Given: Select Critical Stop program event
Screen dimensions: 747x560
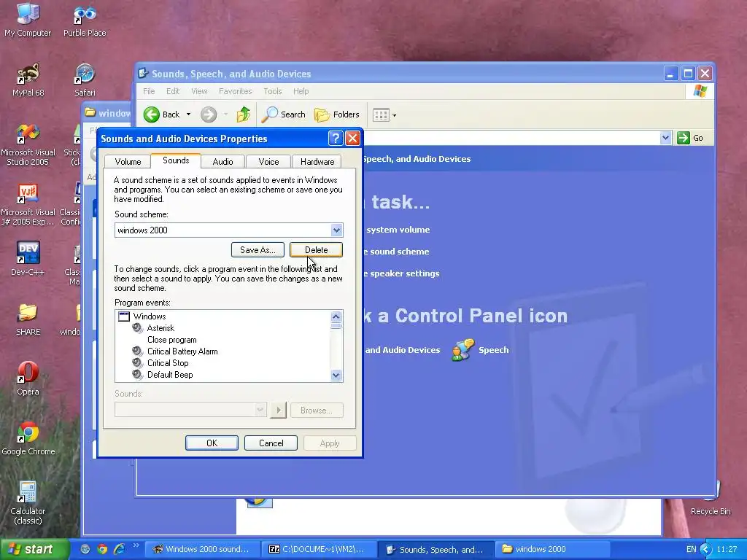Looking at the screenshot, I should click(x=168, y=363).
